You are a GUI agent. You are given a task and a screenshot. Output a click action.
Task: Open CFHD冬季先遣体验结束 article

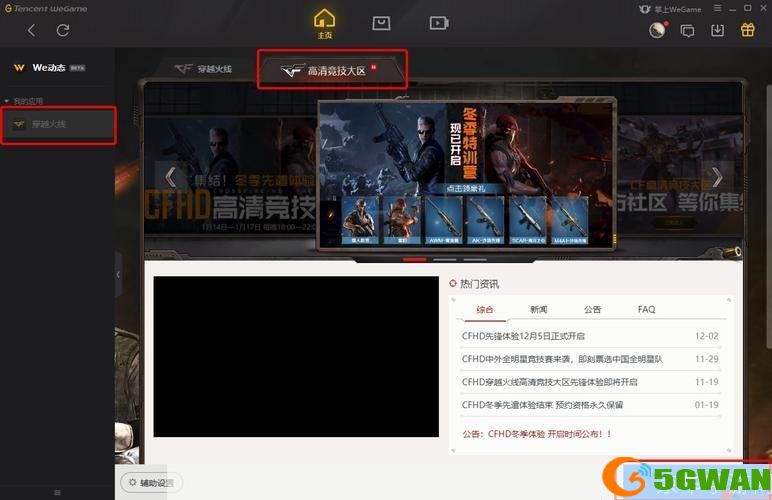point(542,405)
